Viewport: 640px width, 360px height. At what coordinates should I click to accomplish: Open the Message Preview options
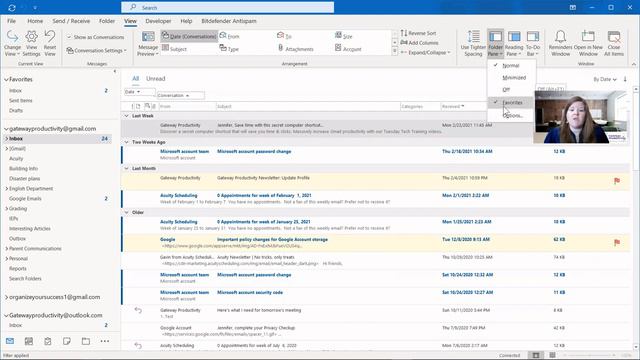click(148, 43)
